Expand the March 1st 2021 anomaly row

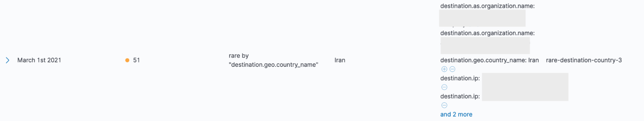[x=7, y=60]
